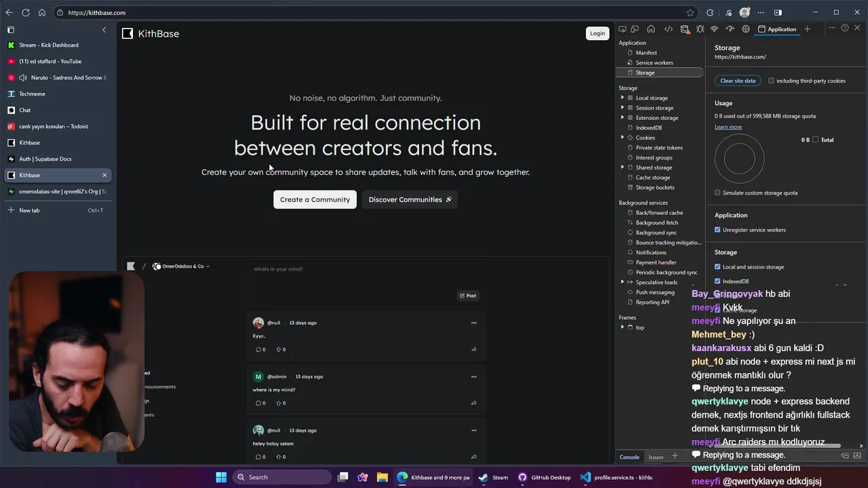The image size is (868, 488).
Task: Click the Post button
Action: 468,296
